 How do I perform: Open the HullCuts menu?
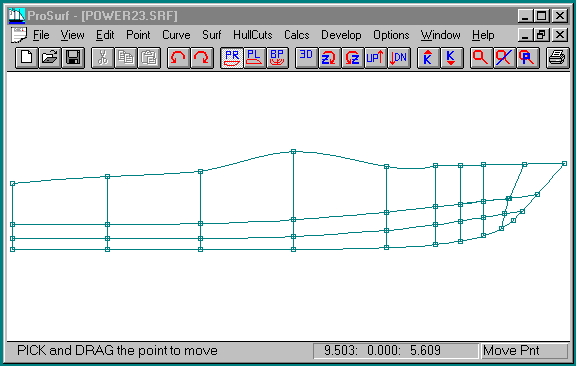point(253,35)
